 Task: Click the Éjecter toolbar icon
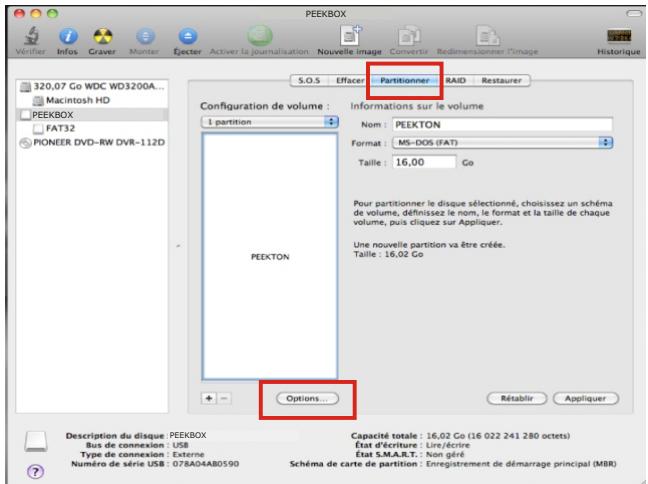187,36
